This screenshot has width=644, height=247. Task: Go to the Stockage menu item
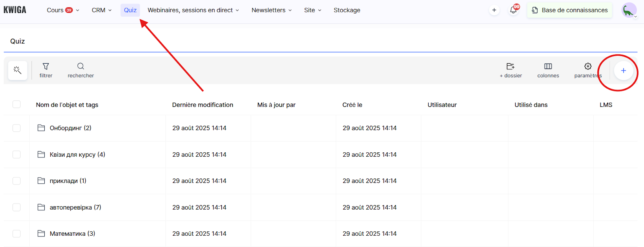(347, 10)
